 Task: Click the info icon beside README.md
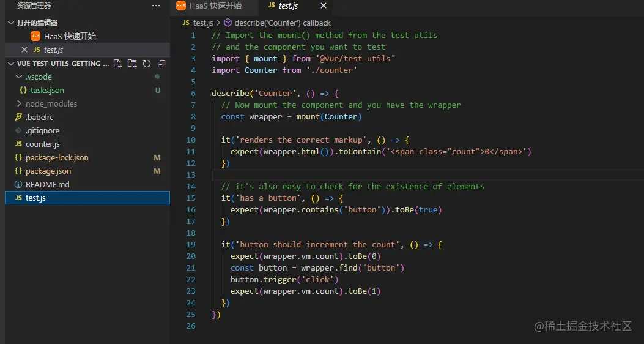click(x=18, y=184)
